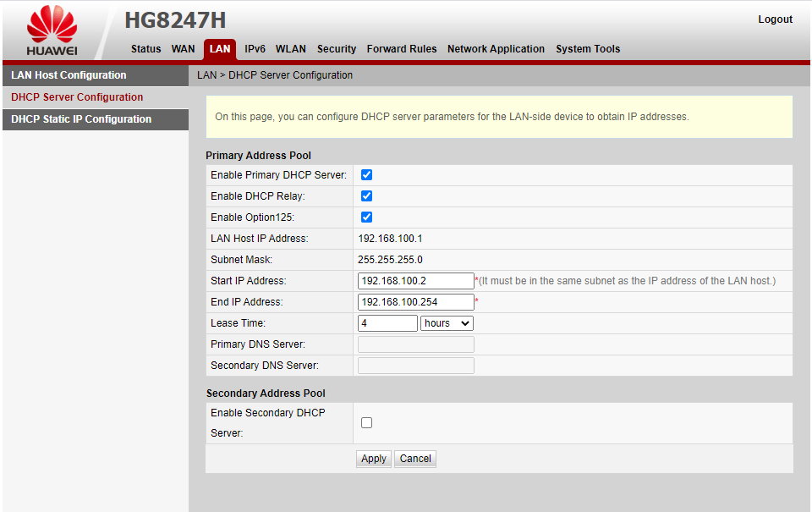Open the lease time hours dropdown
This screenshot has width=812, height=512.
447,323
